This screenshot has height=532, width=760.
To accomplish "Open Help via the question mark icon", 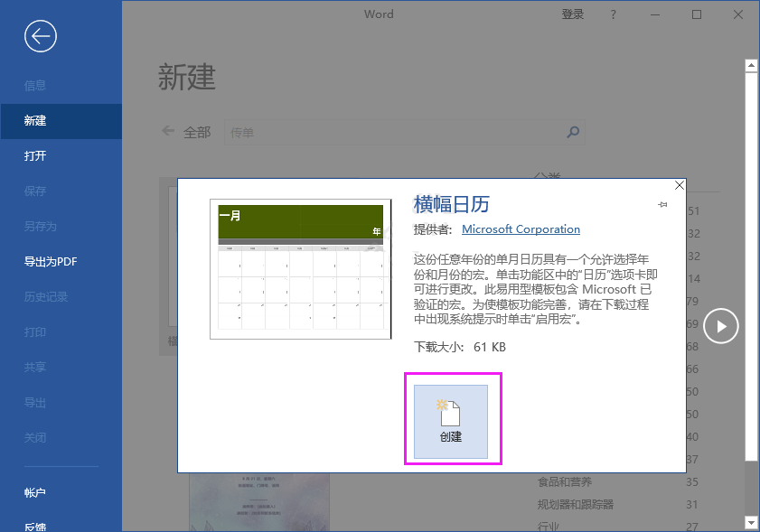I will (x=613, y=14).
